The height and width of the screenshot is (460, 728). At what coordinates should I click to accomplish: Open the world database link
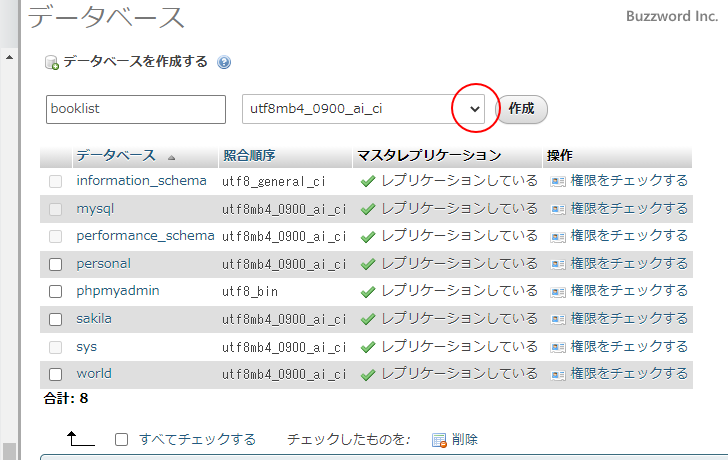pyautogui.click(x=94, y=374)
